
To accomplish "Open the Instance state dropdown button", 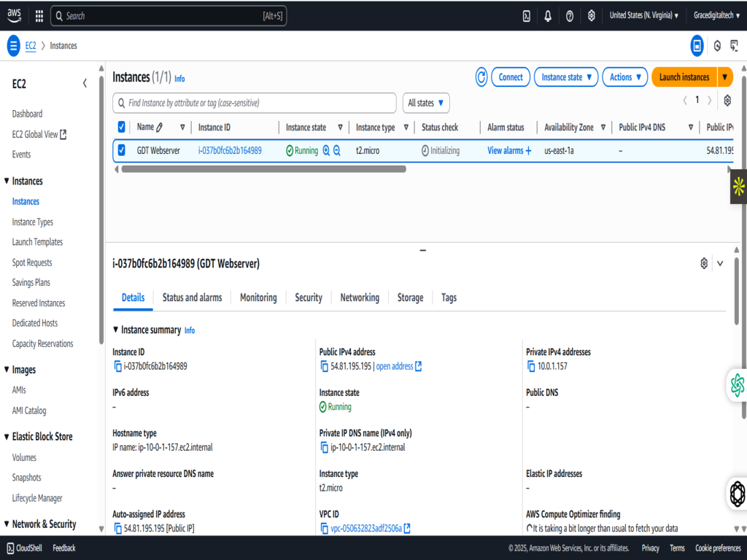I will click(566, 77).
